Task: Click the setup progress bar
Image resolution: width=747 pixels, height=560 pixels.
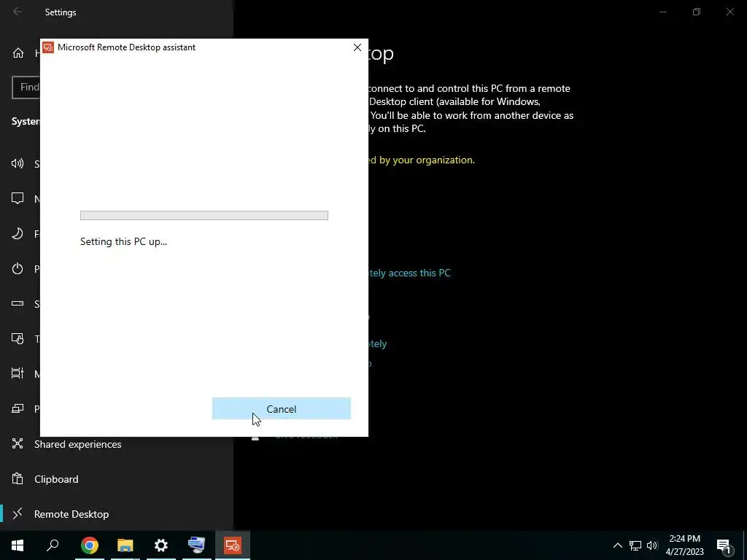Action: [x=204, y=215]
